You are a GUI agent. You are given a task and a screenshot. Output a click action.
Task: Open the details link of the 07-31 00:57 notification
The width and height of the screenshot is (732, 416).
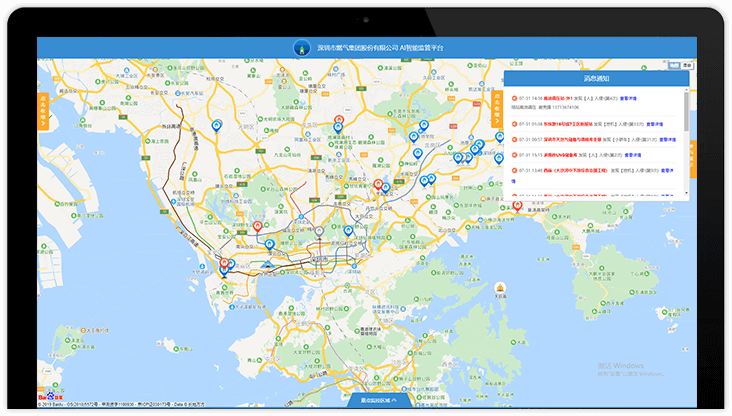(x=667, y=139)
